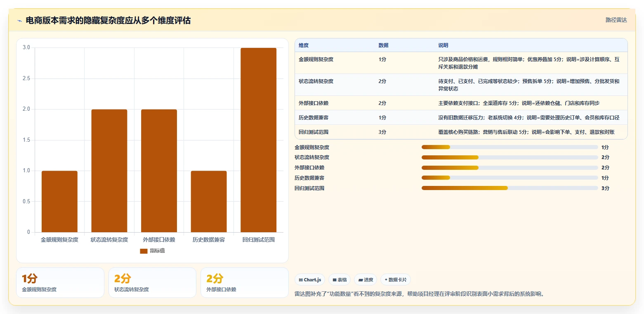Screen dimensions: 644x314
Task: Click the icon beside the 电商版本需求 title
Action: (20, 21)
